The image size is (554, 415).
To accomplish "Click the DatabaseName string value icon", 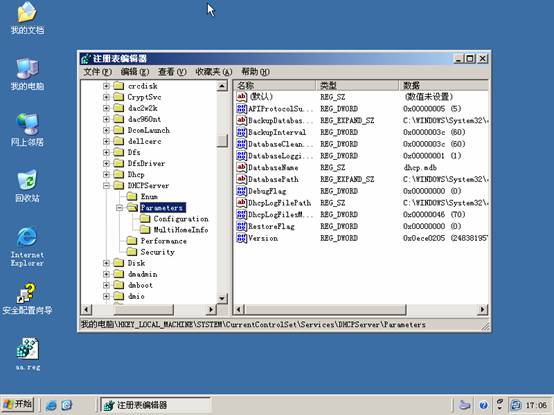I will point(241,167).
